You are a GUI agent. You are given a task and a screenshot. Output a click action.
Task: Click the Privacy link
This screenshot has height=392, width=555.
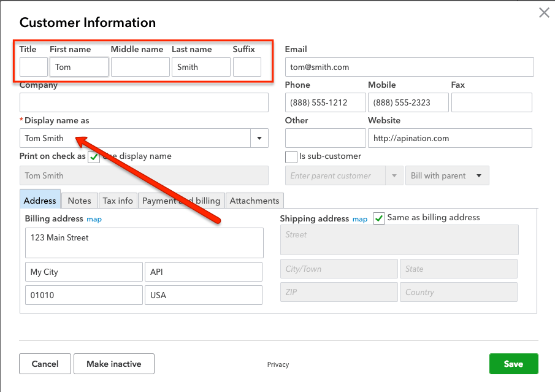(x=278, y=364)
